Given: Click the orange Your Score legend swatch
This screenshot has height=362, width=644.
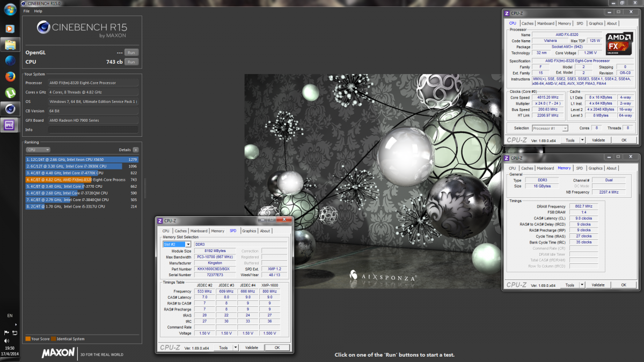Looking at the screenshot, I should (x=28, y=339).
